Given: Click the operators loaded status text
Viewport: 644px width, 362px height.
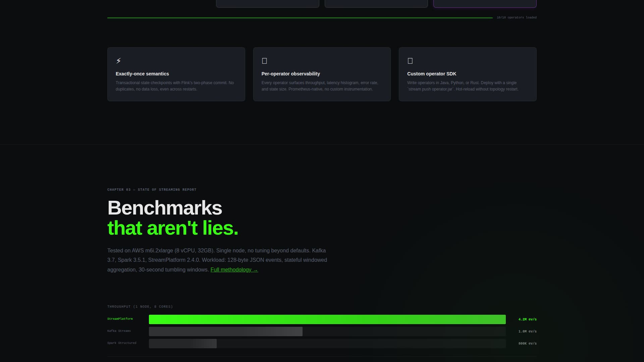Looking at the screenshot, I should coord(517,17).
